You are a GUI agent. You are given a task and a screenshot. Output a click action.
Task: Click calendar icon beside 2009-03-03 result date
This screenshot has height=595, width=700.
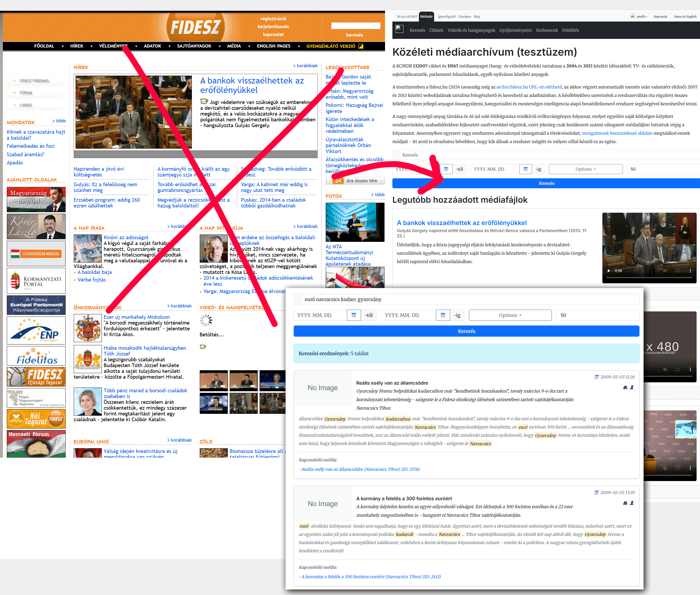point(597,377)
